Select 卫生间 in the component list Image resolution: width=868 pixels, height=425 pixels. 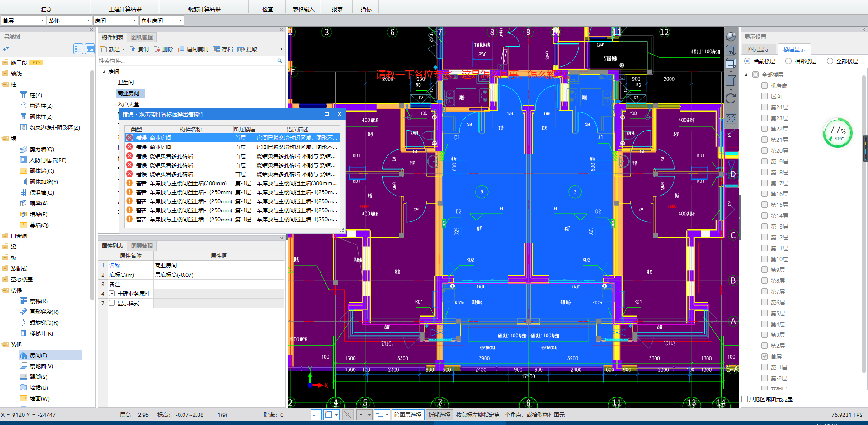point(126,82)
